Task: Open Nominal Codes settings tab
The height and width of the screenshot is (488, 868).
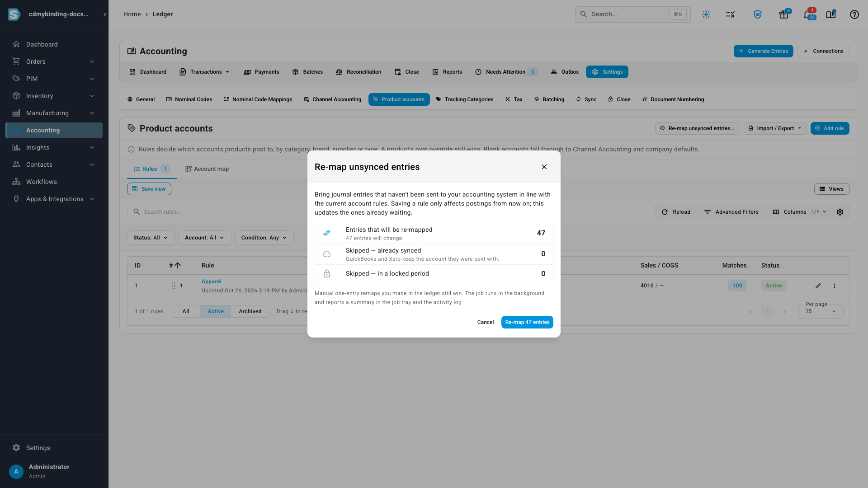Action: point(189,99)
